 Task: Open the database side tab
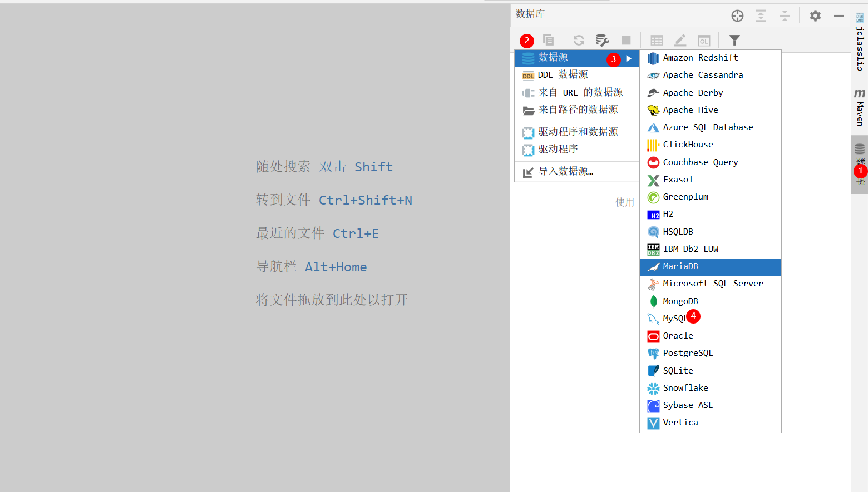point(860,165)
